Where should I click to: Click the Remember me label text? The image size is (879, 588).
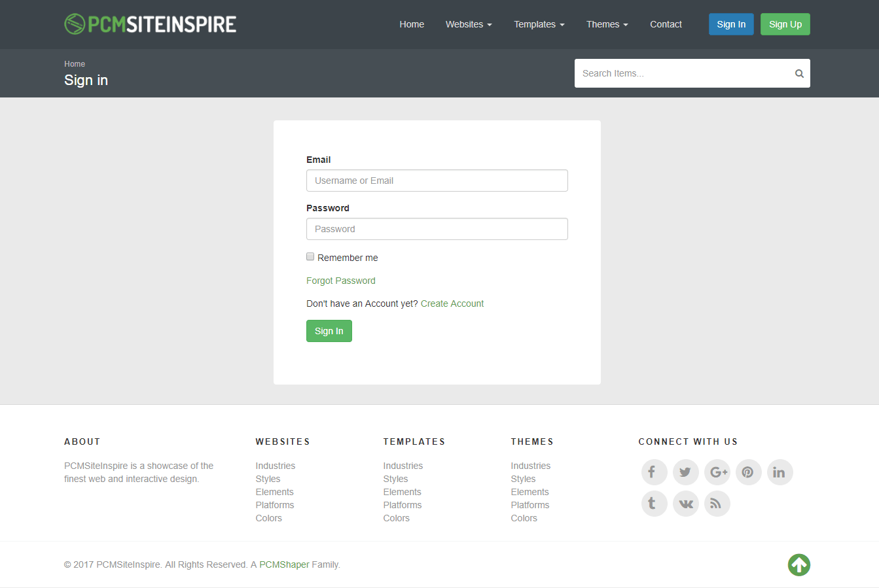pos(348,258)
